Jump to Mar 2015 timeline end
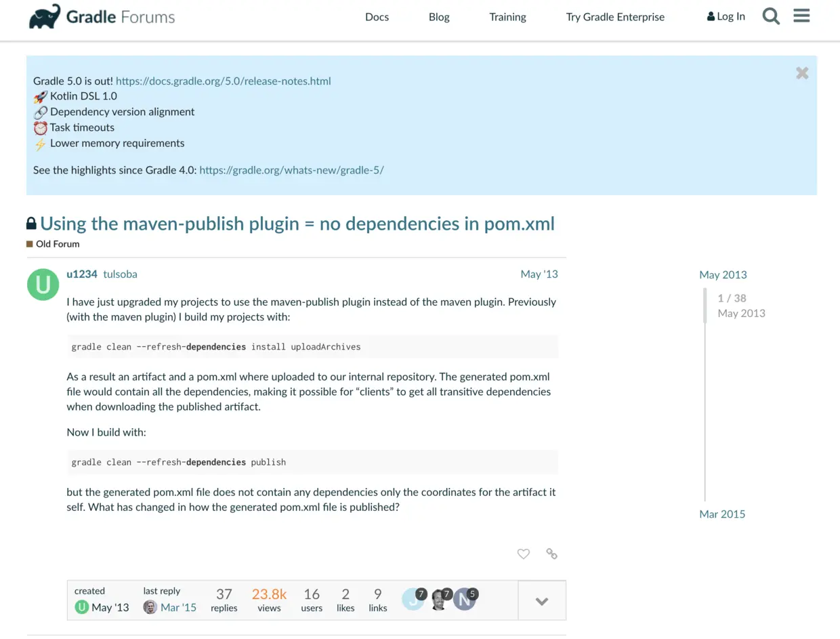 click(722, 514)
